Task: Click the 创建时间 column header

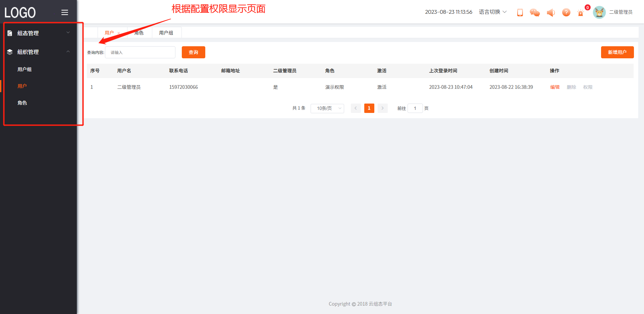Action: [x=499, y=71]
